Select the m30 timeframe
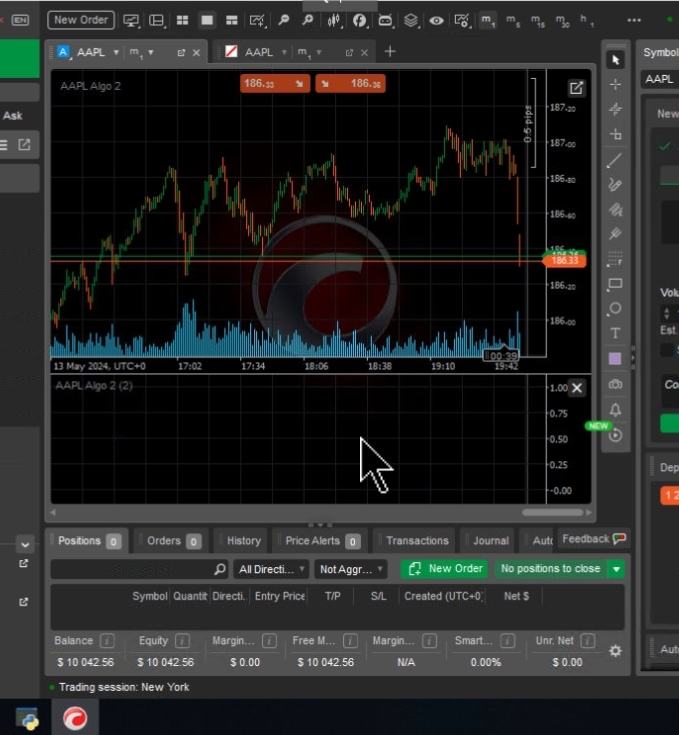 coord(562,21)
